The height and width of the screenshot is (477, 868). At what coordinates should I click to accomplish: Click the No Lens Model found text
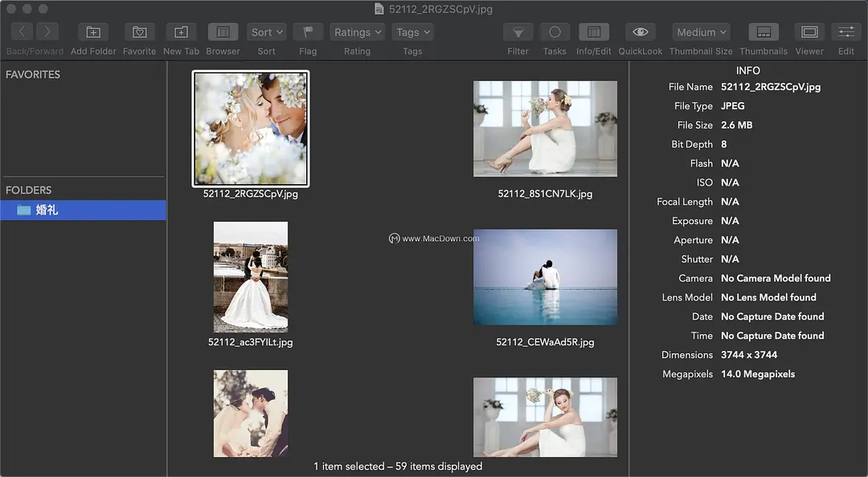768,297
